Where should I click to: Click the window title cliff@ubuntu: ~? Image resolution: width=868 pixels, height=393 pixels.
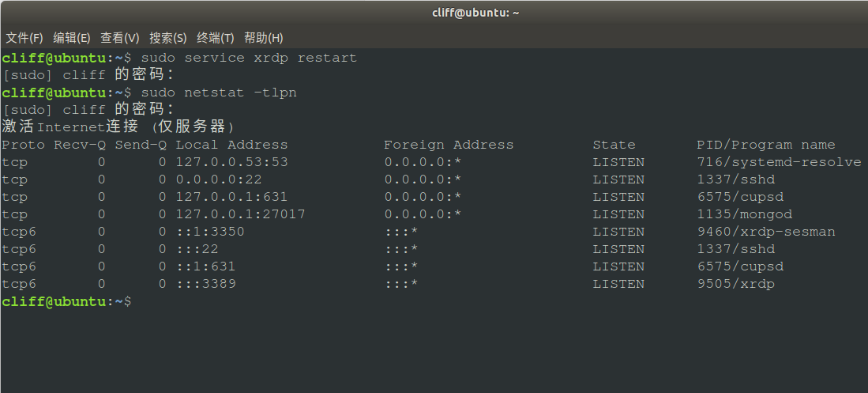(475, 13)
